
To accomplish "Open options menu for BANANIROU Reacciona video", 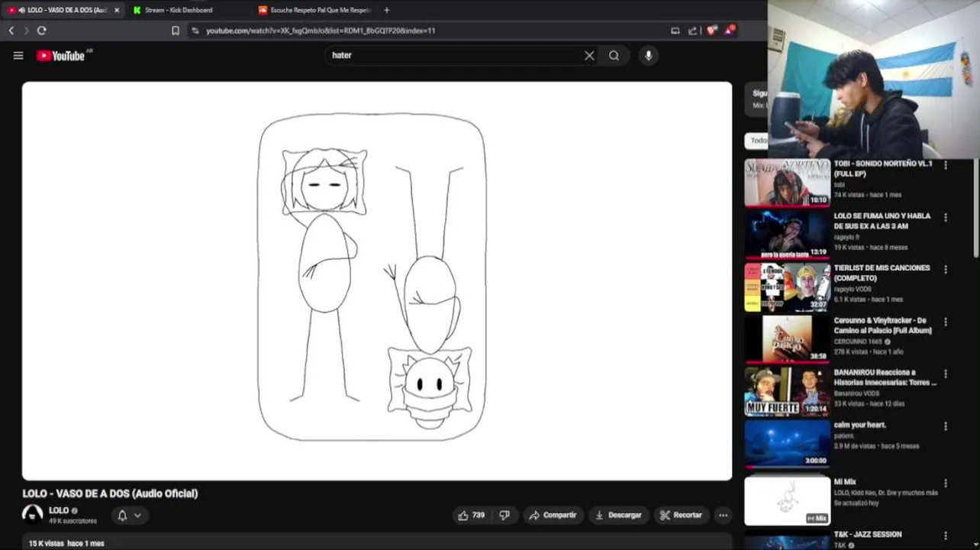I will point(946,374).
